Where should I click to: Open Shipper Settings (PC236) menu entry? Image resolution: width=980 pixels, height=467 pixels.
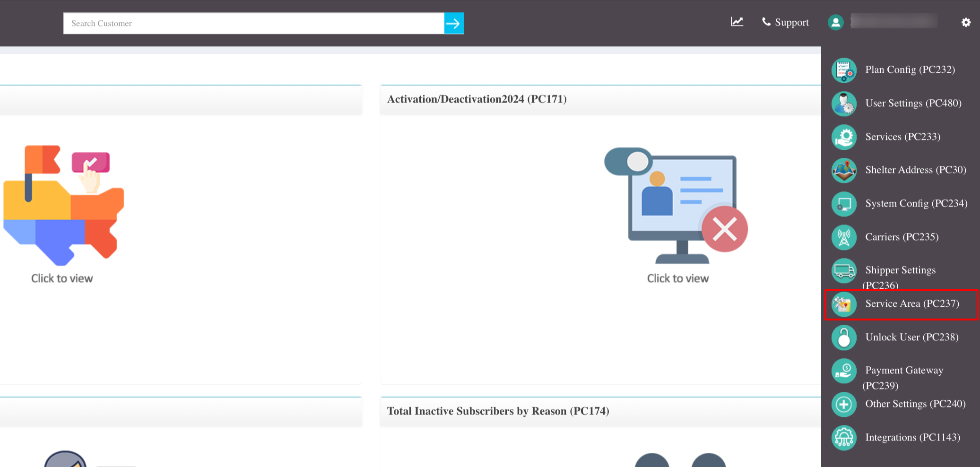point(900,277)
